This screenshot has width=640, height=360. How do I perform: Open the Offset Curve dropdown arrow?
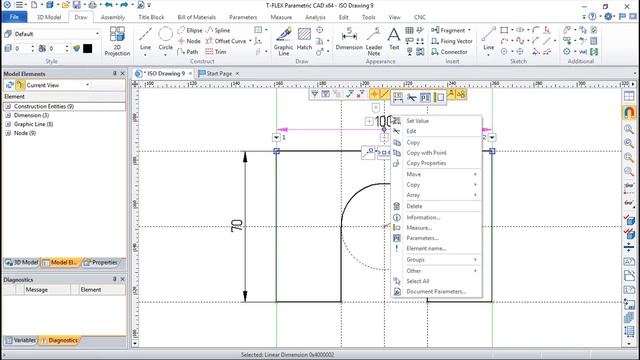[x=250, y=41]
